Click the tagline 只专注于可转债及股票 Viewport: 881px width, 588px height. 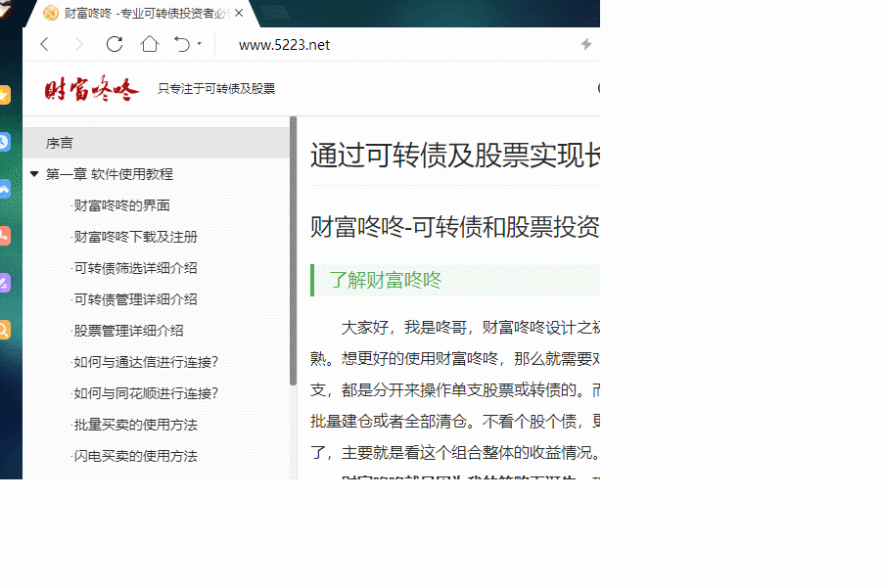[x=216, y=89]
